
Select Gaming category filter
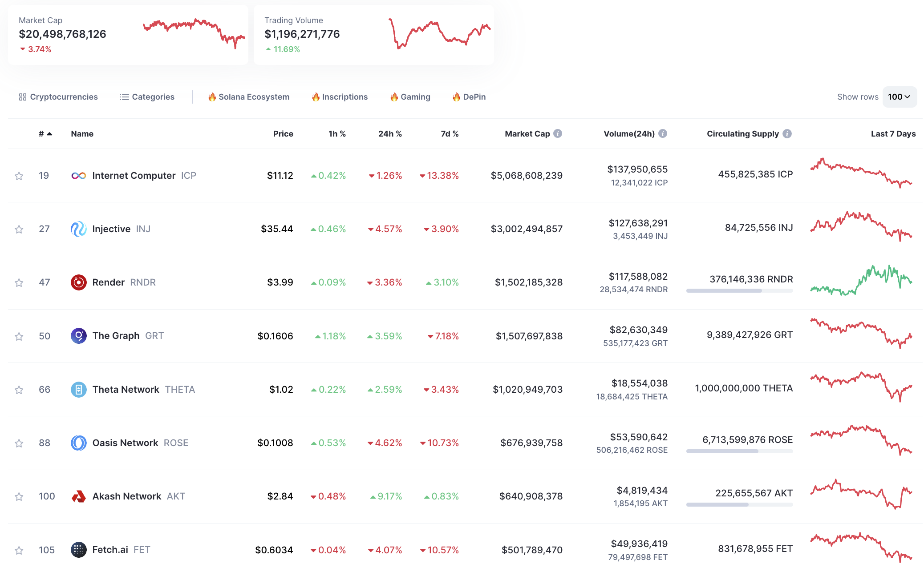410,97
